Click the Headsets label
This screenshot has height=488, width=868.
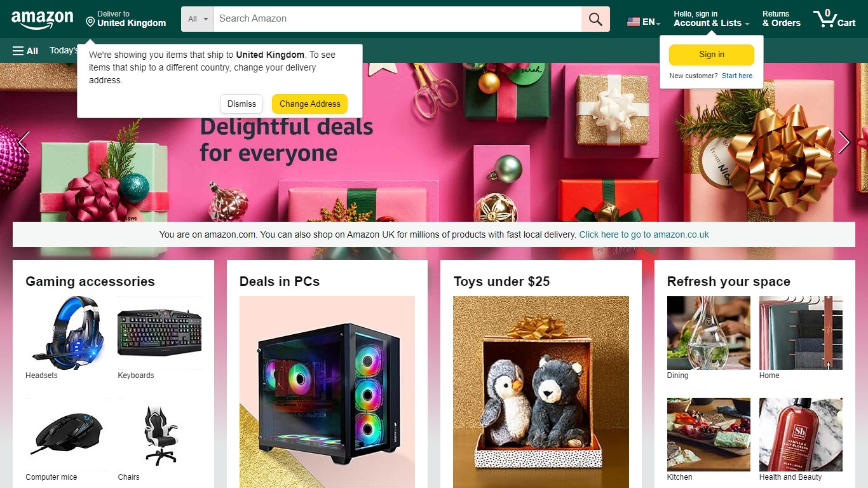(x=41, y=376)
